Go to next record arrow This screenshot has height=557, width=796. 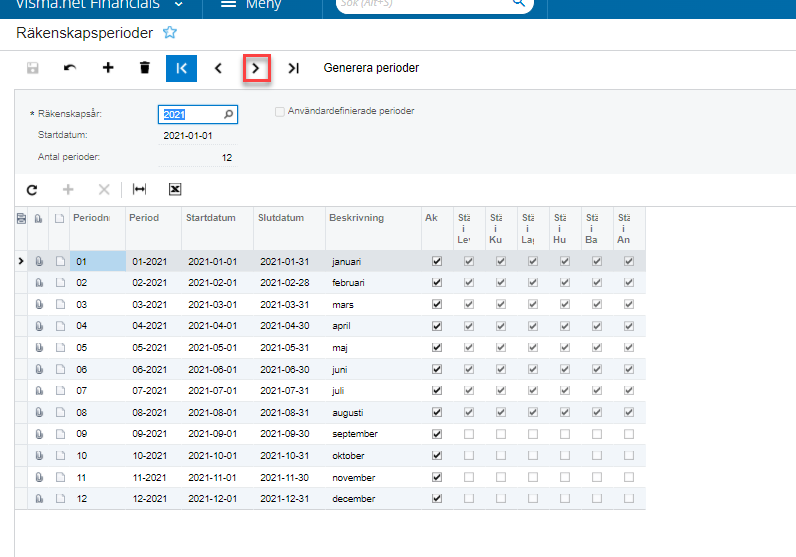(x=257, y=68)
